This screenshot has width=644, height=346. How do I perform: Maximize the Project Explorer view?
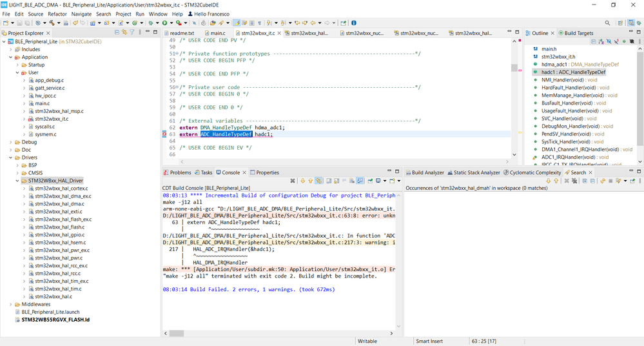(155, 32)
